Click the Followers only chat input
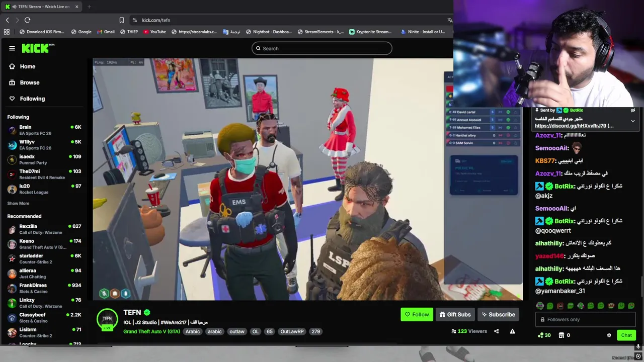 coord(586,319)
